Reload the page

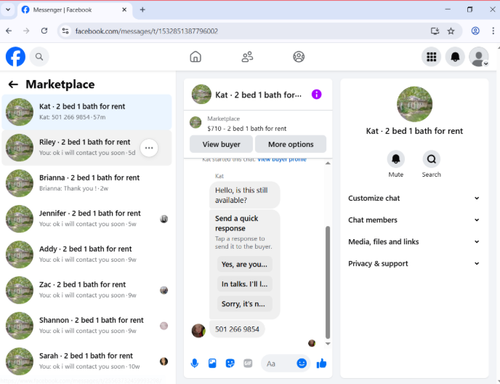(44, 31)
